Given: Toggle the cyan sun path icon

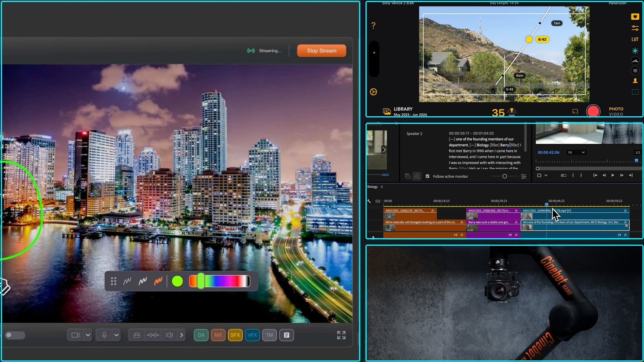Looking at the screenshot, I should [635, 51].
